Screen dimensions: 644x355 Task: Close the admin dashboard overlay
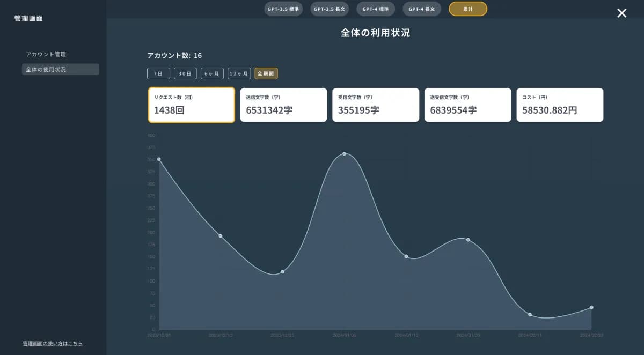point(621,13)
